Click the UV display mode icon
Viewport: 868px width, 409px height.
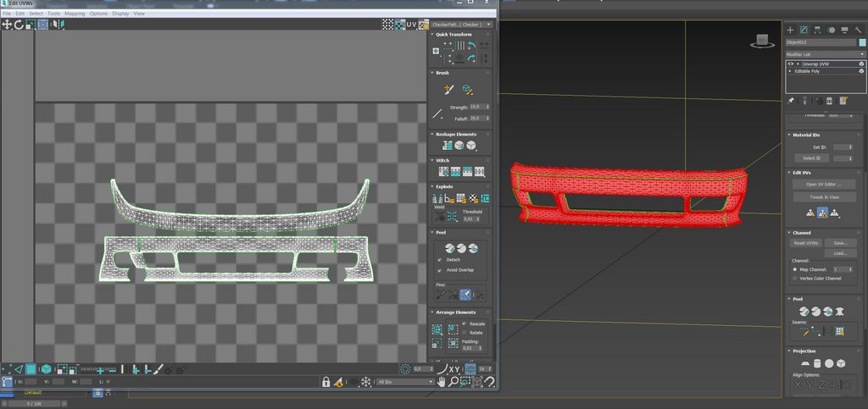[x=411, y=25]
